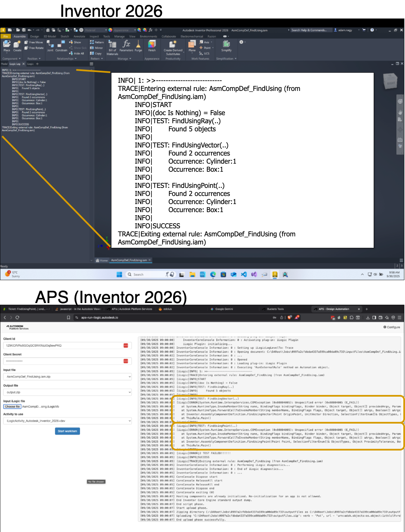Click Create Derived Substitutes
405x532 pixels.
pos(173,47)
